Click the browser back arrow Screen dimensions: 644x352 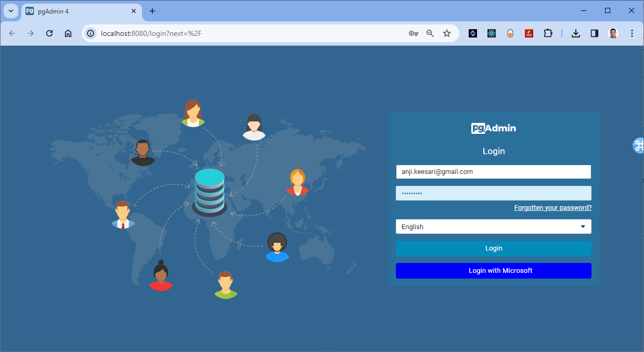click(x=12, y=33)
